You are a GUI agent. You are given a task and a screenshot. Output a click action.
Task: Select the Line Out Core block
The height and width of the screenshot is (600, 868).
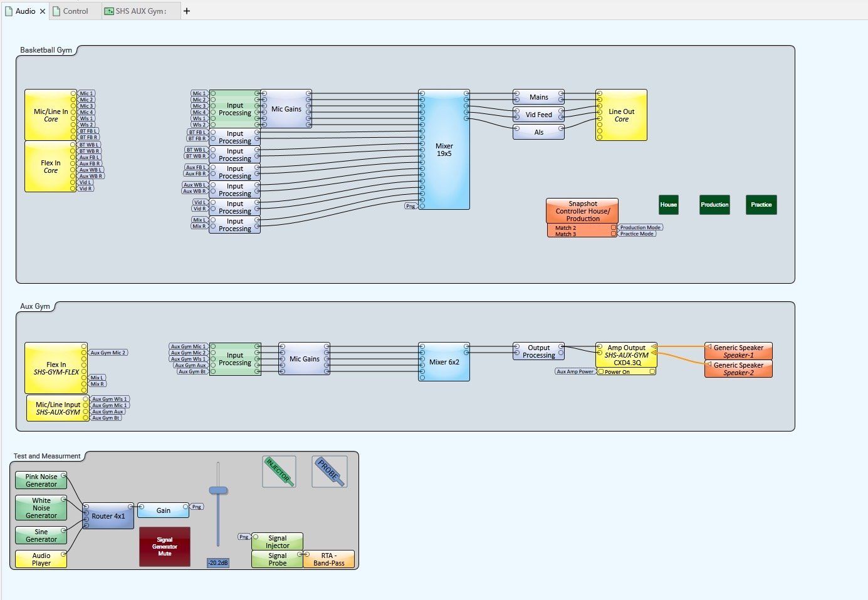pos(621,115)
